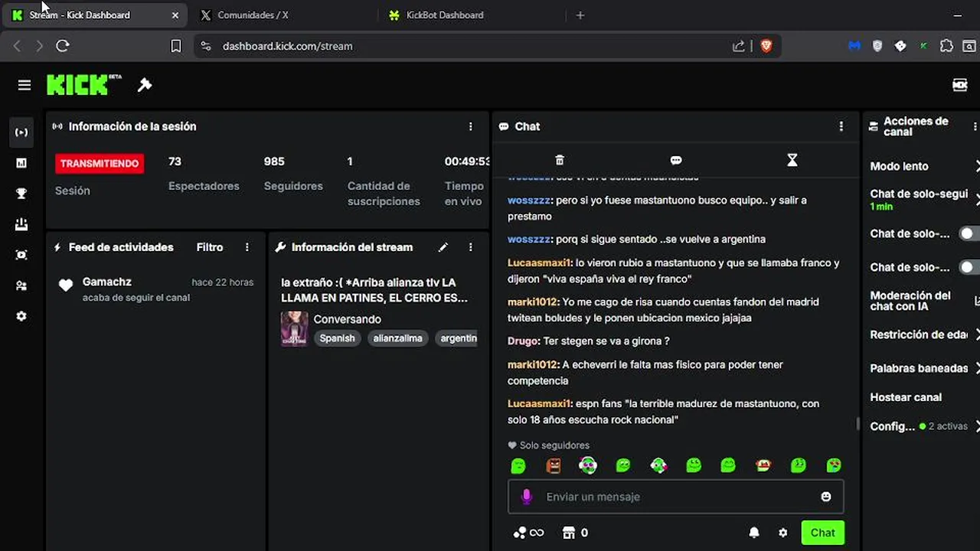This screenshot has height=551, width=980.
Task: Open the download tray icon in sidebar
Action: click(21, 224)
